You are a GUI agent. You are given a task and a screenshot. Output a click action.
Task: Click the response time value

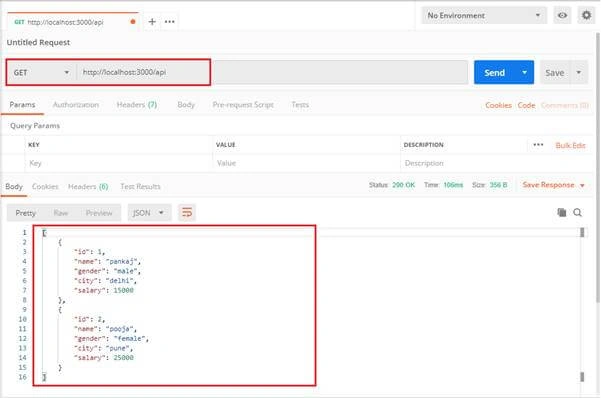[453, 185]
